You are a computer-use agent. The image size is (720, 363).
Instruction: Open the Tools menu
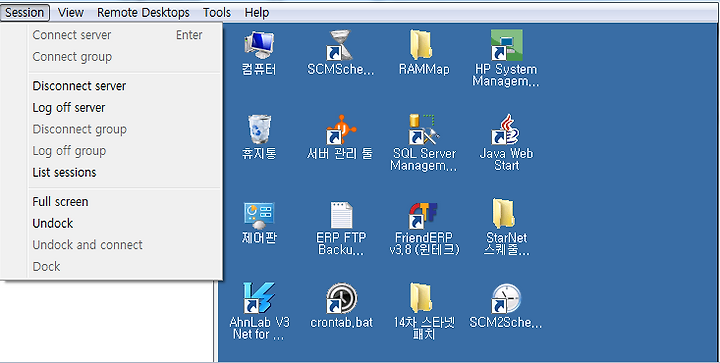coord(217,12)
